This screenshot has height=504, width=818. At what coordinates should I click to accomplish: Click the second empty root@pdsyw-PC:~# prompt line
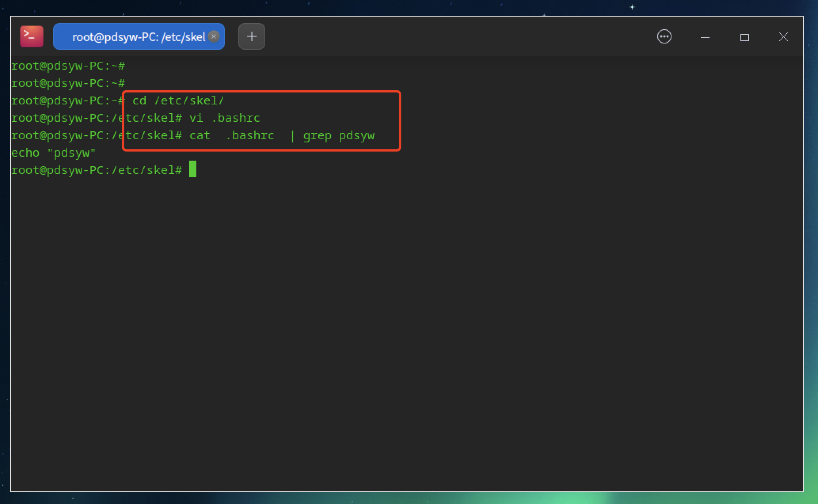[68, 83]
